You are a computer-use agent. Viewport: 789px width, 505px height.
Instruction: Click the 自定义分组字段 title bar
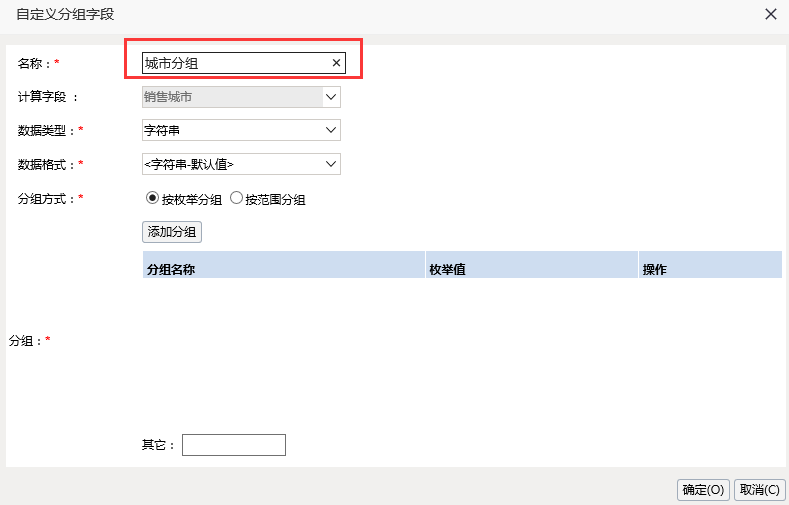[x=382, y=14]
